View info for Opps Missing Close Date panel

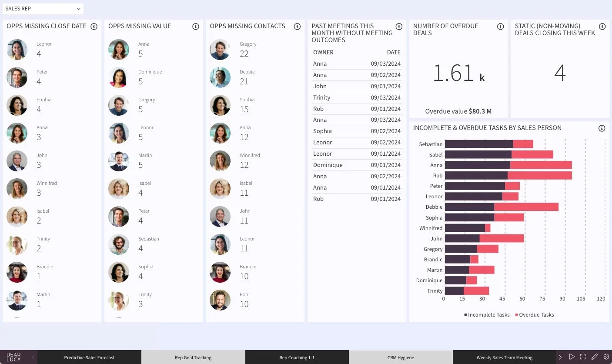pos(94,26)
